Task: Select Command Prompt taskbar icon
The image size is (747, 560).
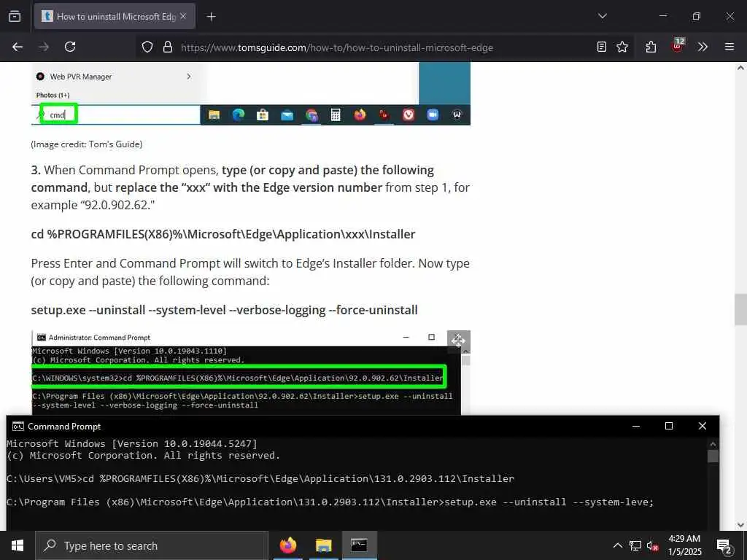Action: tap(359, 545)
